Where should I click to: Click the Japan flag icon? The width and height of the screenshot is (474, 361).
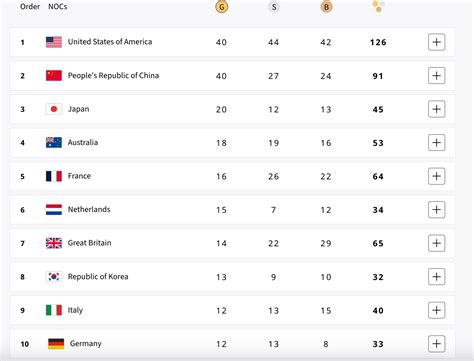coord(54,109)
